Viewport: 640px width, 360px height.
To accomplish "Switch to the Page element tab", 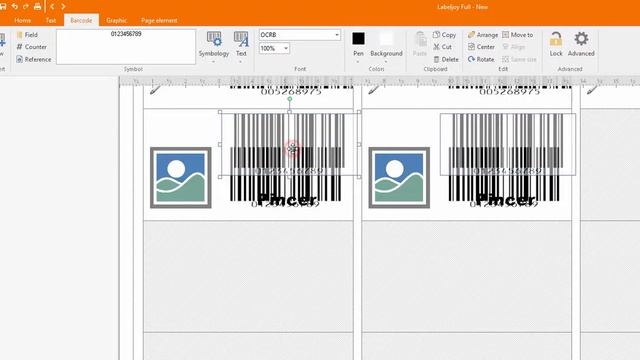I will [159, 20].
